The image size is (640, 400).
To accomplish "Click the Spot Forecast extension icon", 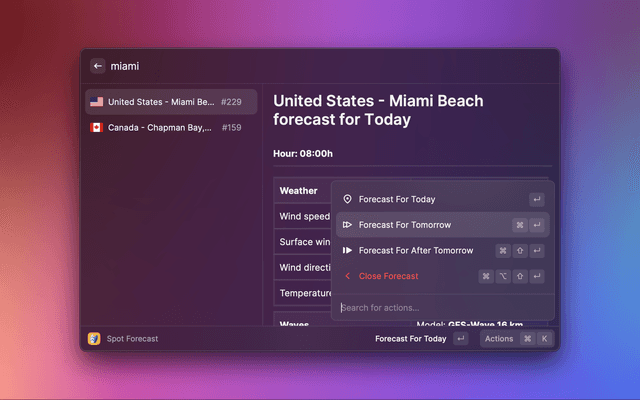I will pyautogui.click(x=94, y=339).
